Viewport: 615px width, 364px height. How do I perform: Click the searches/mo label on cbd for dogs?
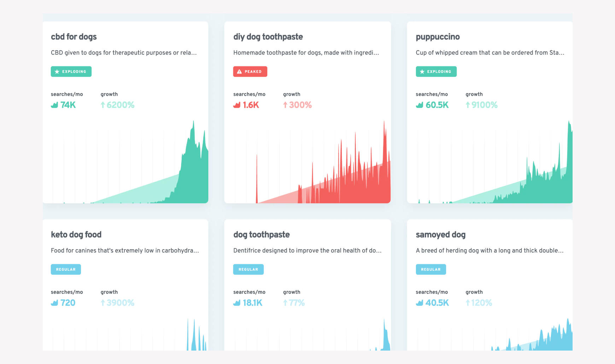67,94
